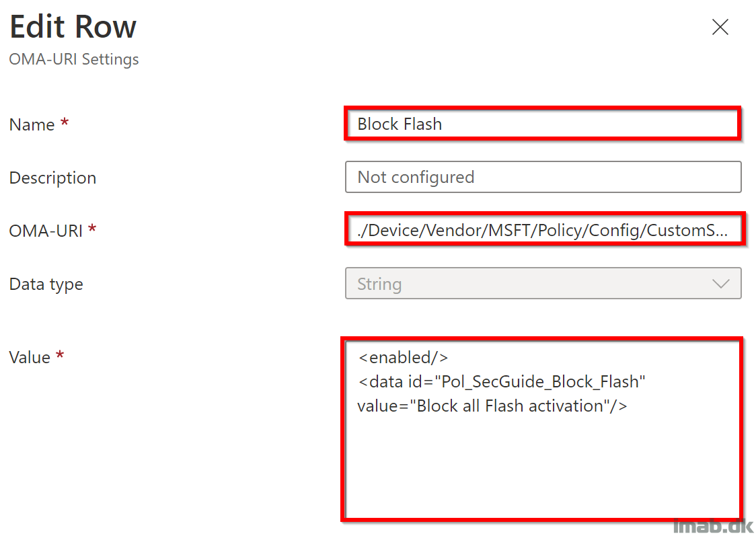The image size is (756, 534).
Task: Click the required asterisk beside Value
Action: pyautogui.click(x=60, y=354)
